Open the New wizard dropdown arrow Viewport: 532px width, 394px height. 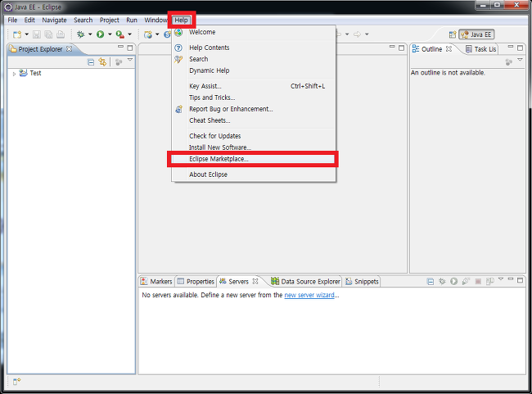26,34
